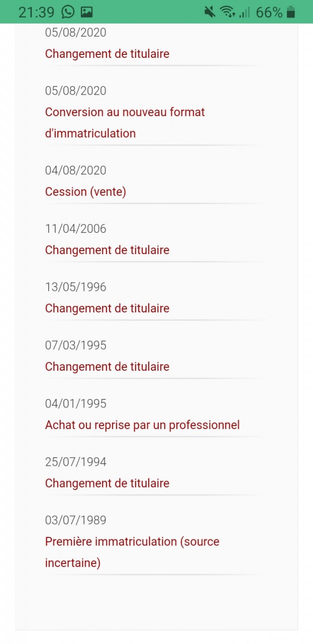The image size is (313, 644).
Task: Open the 05/08/2020 Changement de titulaire entry
Action: pos(107,54)
